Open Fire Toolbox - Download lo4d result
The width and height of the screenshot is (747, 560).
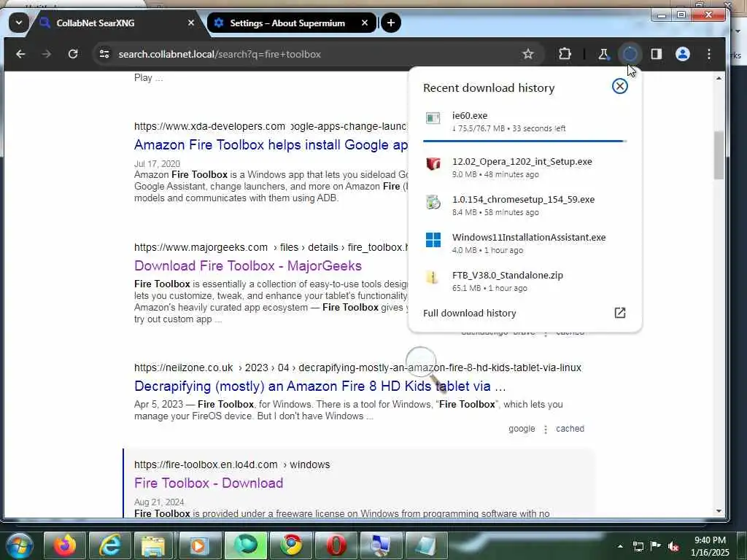209,483
